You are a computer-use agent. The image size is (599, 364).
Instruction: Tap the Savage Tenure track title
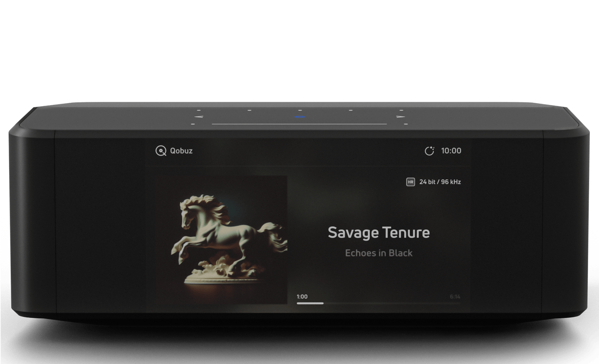(x=379, y=233)
